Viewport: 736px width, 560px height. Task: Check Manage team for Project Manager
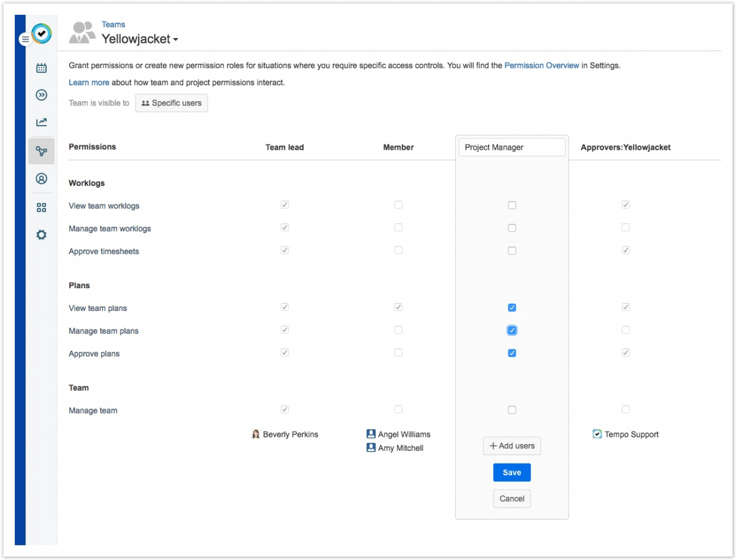tap(512, 410)
